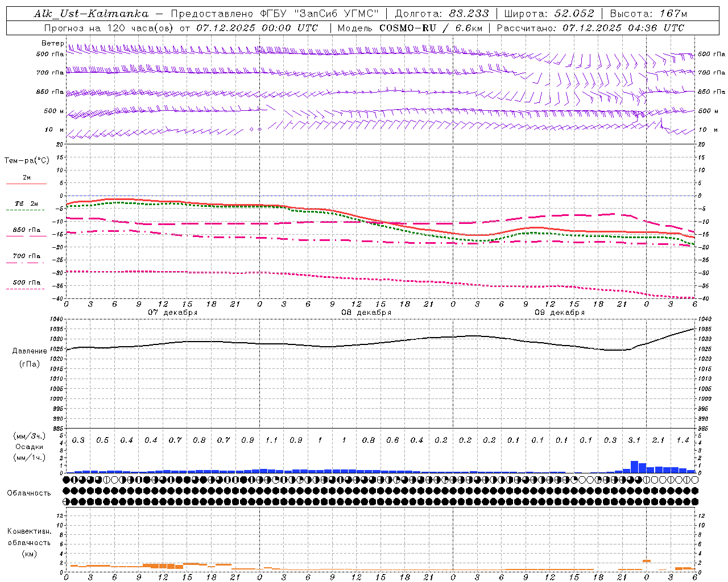Click the Ветер wind panel label
728x582 pixels.
52,43
